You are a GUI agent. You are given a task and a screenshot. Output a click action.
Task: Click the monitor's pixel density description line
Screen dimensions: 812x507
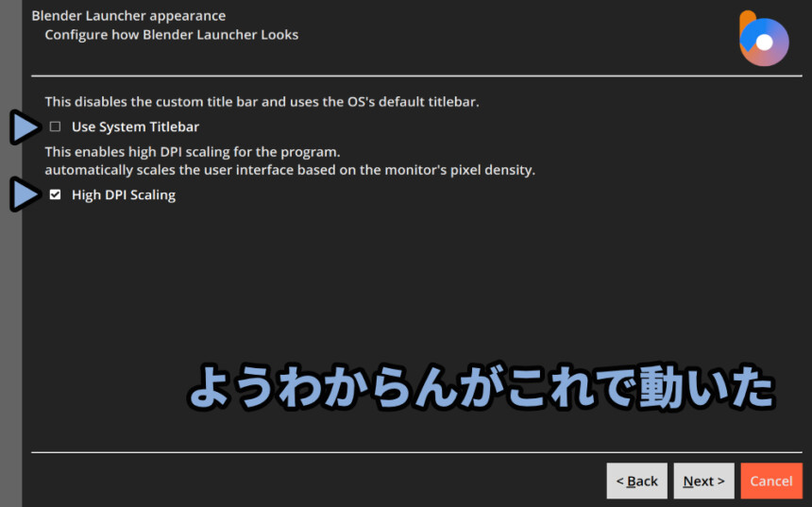pos(290,170)
